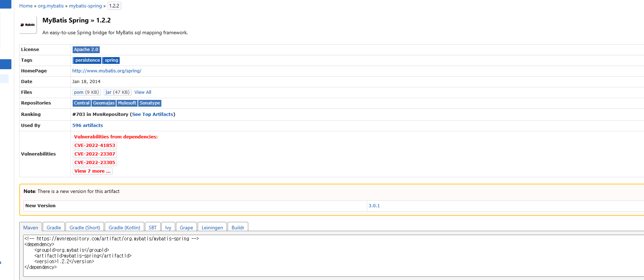
Task: Click the Jan 18, 2014 date value
Action: tap(86, 82)
